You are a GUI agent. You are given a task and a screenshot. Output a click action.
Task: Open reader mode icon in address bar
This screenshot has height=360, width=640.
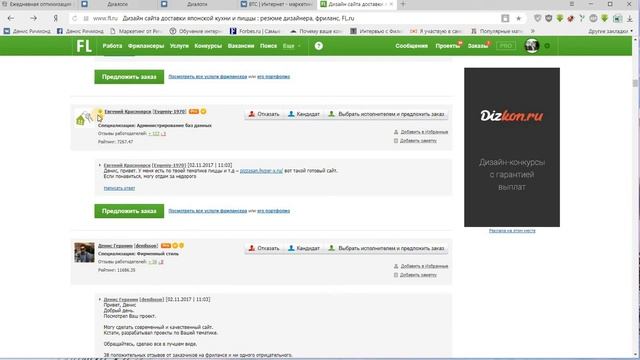pos(505,18)
